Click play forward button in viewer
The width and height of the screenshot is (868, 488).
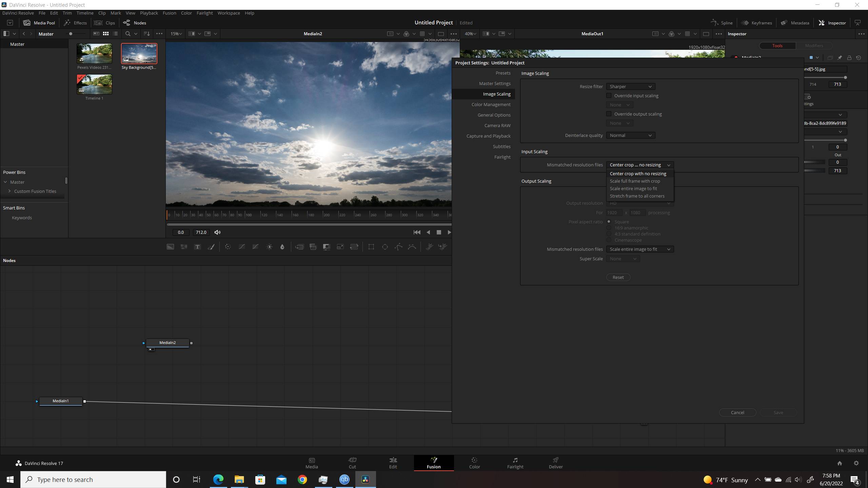(x=449, y=232)
